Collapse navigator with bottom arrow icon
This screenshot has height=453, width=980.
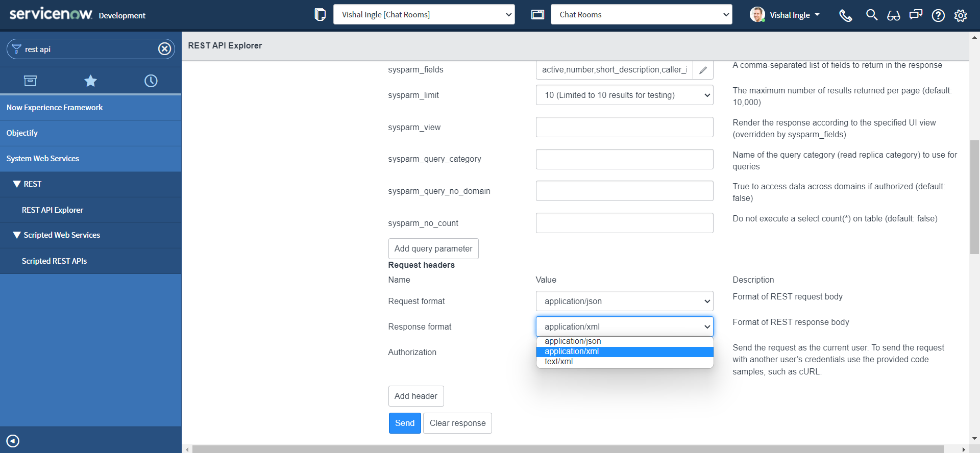pos(13,441)
